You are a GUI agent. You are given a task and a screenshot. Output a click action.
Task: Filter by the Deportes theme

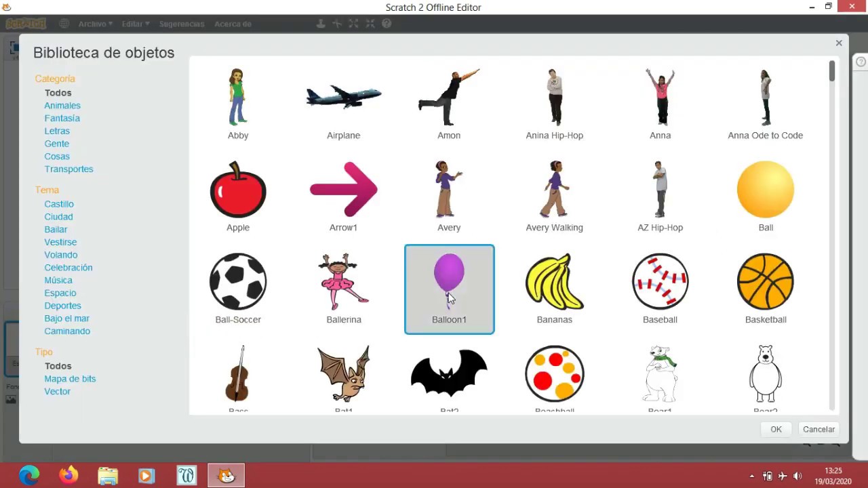(x=63, y=306)
